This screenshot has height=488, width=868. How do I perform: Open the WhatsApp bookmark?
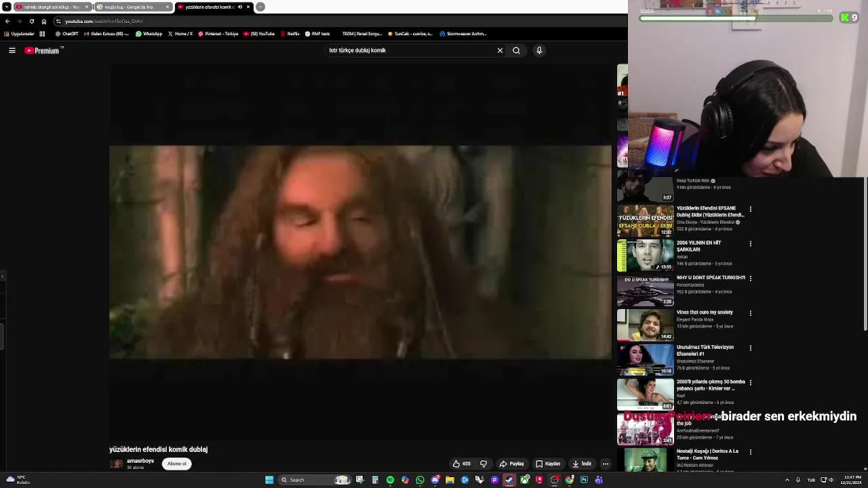[x=149, y=34]
